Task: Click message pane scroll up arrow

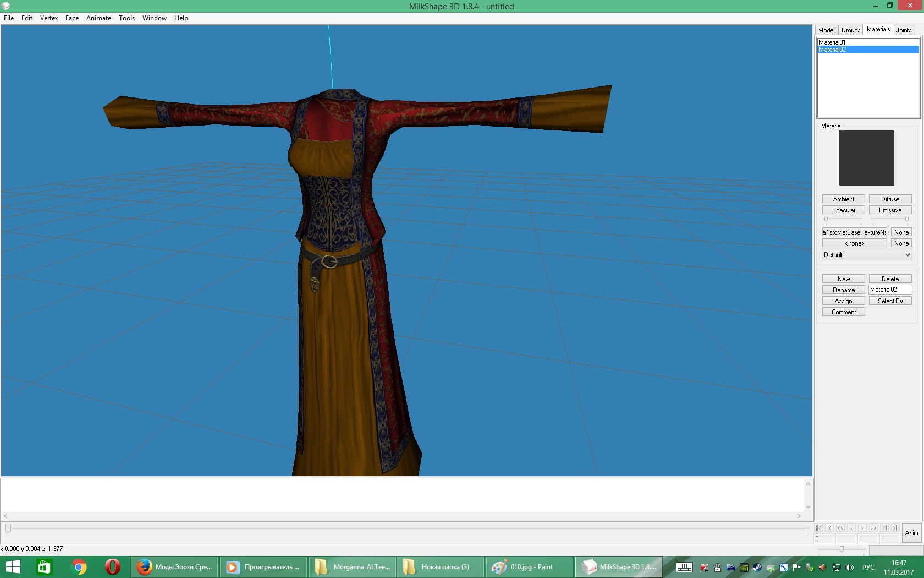Action: click(808, 484)
